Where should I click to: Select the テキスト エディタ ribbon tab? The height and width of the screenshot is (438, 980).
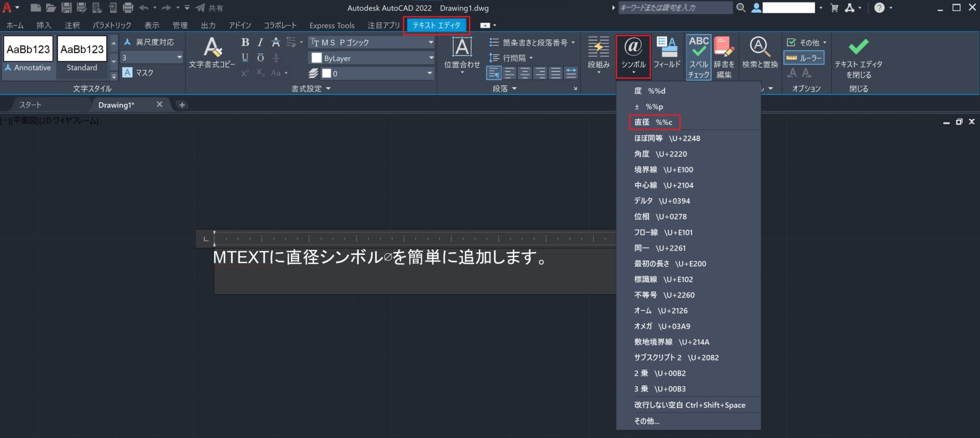coord(436,25)
